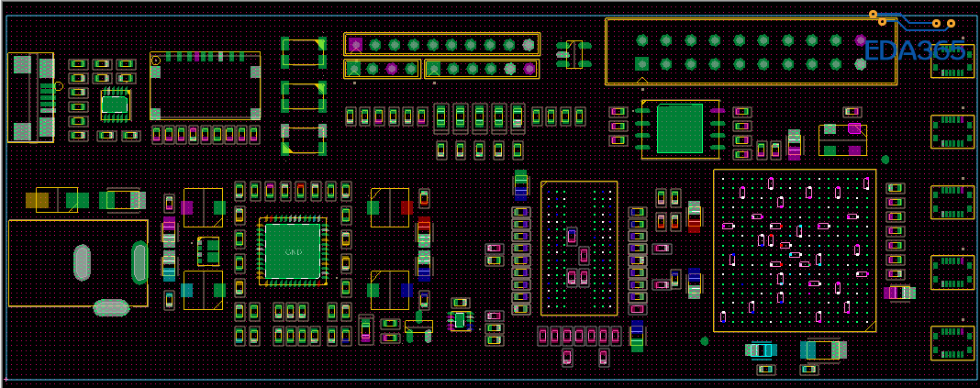
Task: Select the small six-pin IC at bottom center
Action: pyautogui.click(x=460, y=320)
